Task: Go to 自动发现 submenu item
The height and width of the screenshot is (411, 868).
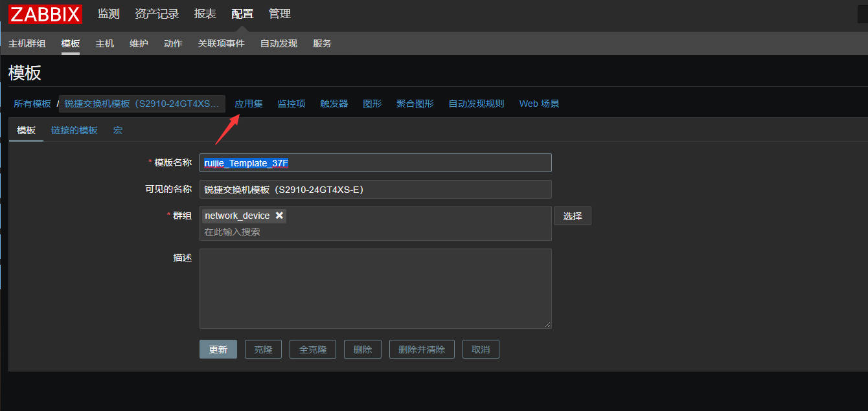Action: [279, 43]
